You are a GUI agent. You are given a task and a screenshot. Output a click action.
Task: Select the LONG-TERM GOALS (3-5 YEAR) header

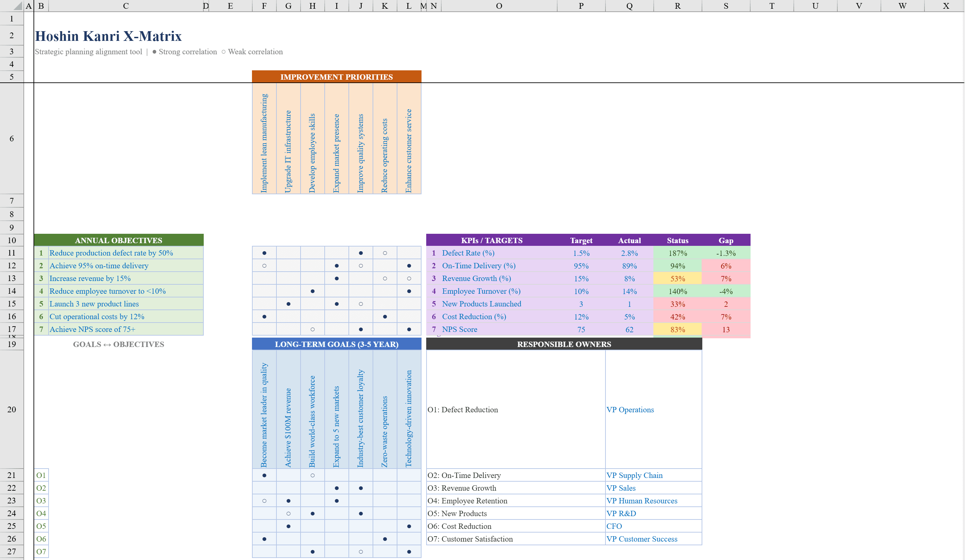(336, 344)
